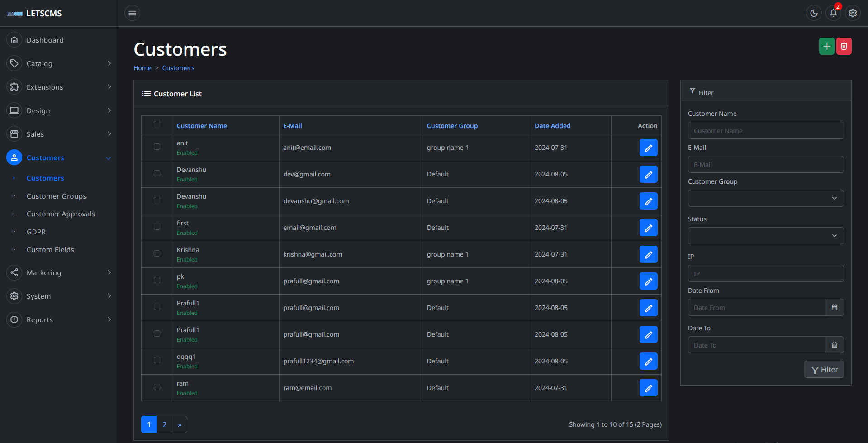The width and height of the screenshot is (868, 443).
Task: Click the green add customer button
Action: (826, 46)
